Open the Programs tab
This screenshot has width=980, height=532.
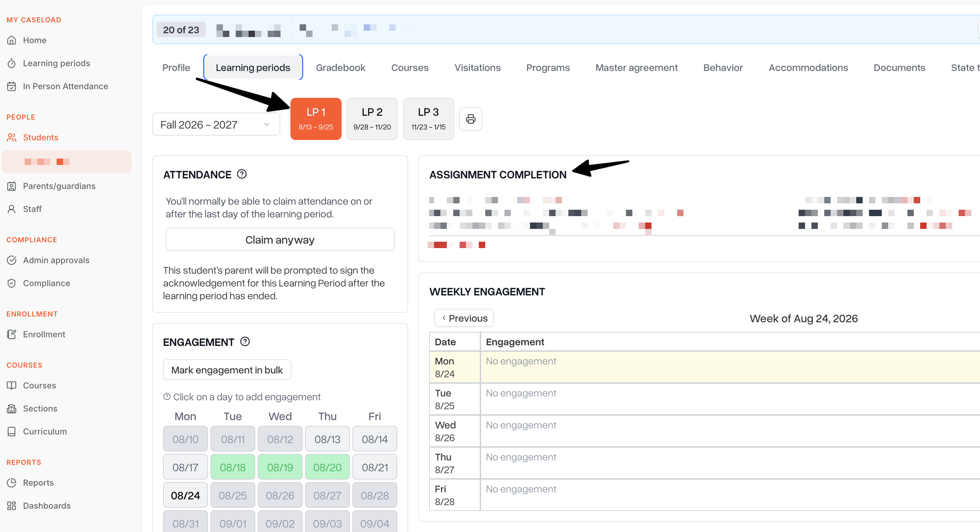pos(548,67)
